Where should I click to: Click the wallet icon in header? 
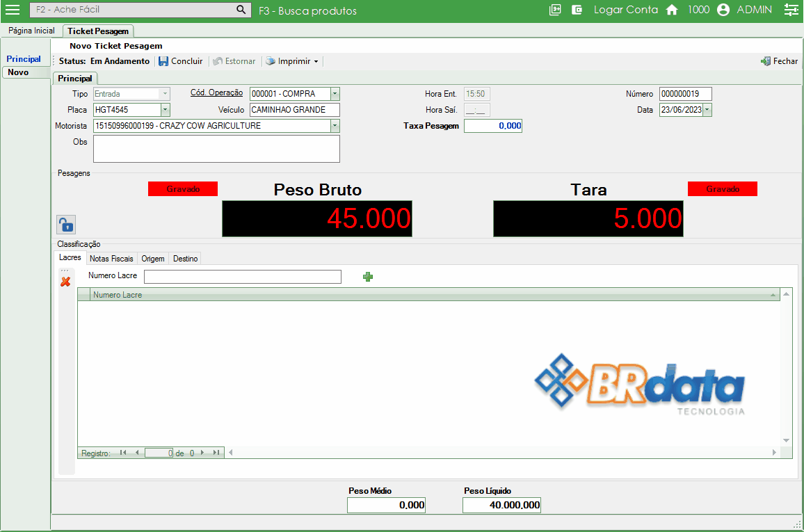577,10
